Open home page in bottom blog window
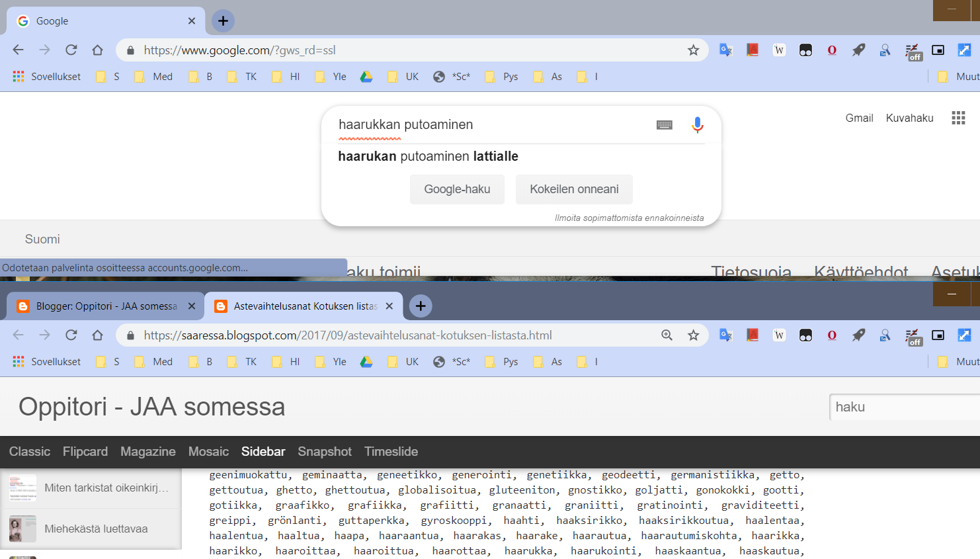The width and height of the screenshot is (980, 559). click(x=98, y=335)
